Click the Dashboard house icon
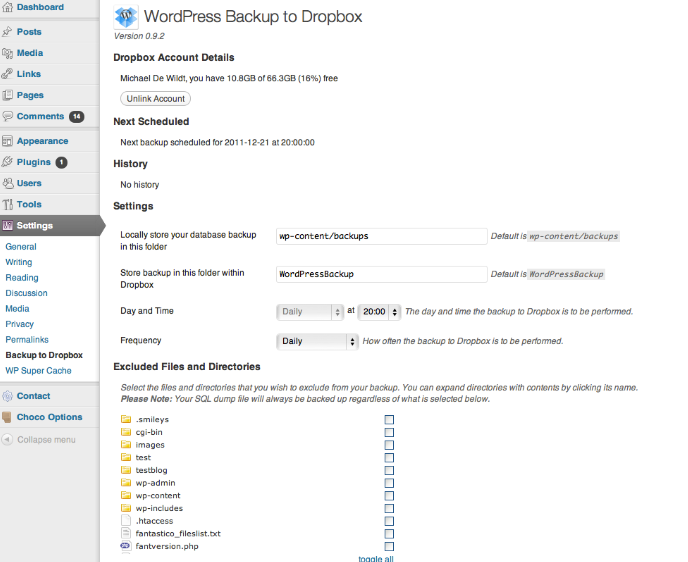Screen dimensions: 688x562 point(7,7)
